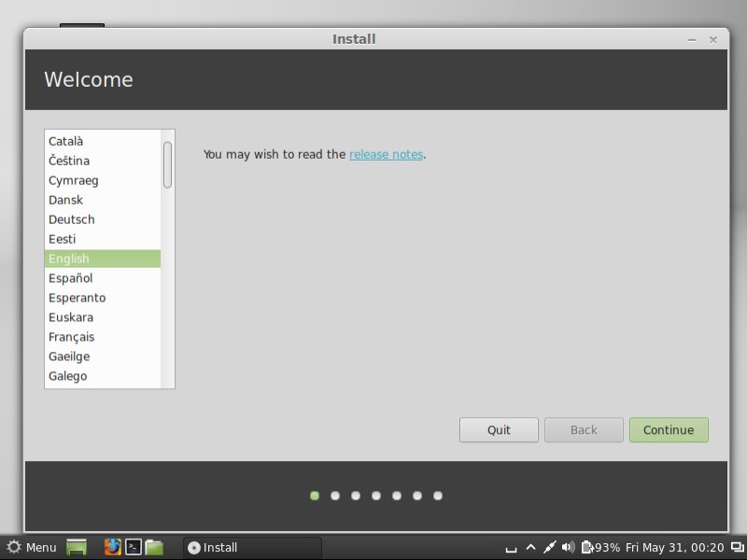
Task: Launch Firefox from the panel
Action: 112,547
